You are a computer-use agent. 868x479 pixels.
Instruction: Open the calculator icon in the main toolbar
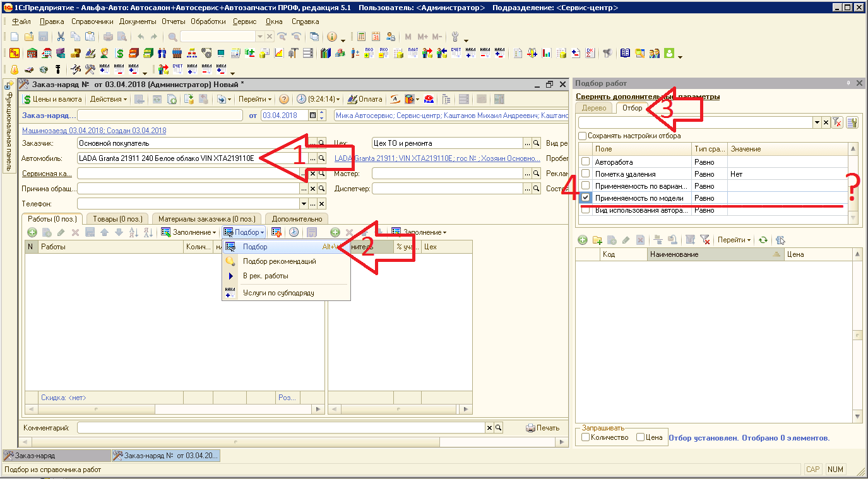pyautogui.click(x=362, y=37)
